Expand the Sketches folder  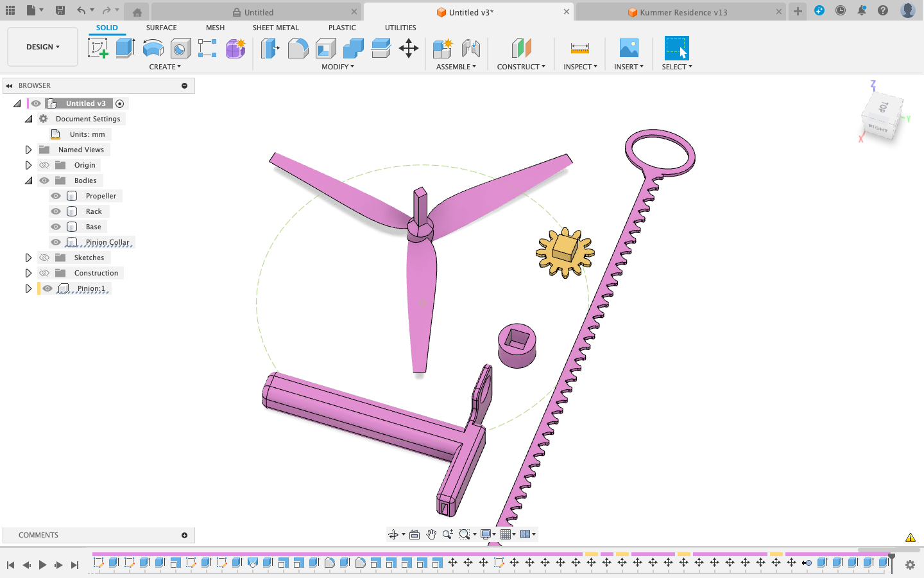coord(28,257)
